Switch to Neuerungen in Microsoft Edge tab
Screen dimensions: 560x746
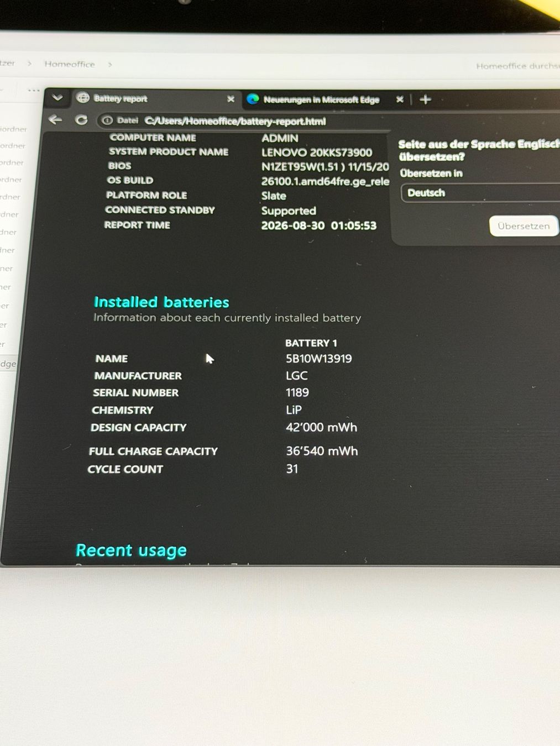pos(326,99)
